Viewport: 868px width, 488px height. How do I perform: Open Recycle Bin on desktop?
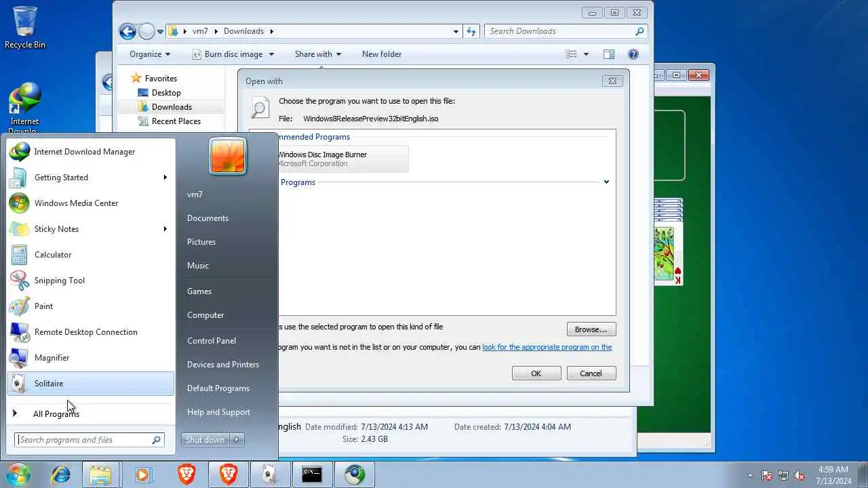[25, 28]
